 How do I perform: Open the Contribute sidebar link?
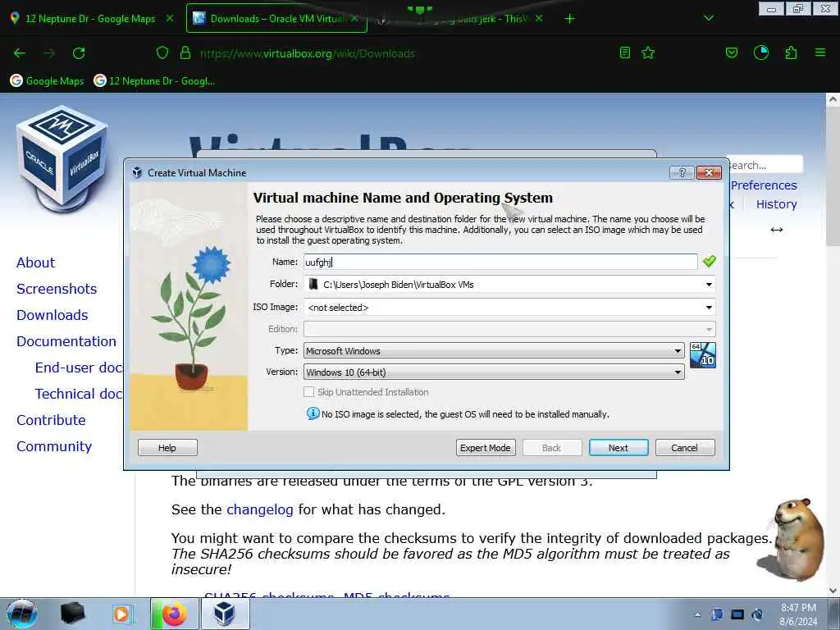[51, 420]
